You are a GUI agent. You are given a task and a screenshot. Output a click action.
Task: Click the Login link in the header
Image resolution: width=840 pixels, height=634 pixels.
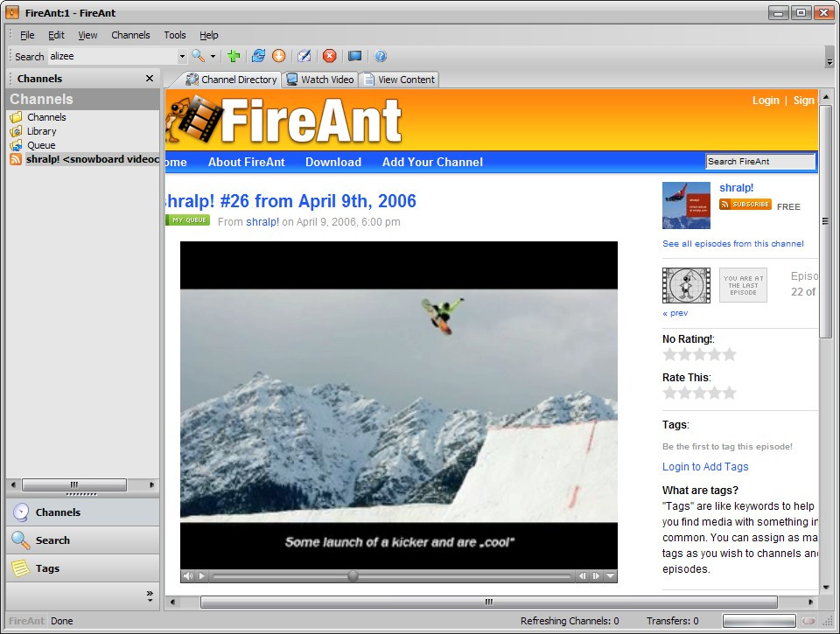pos(766,101)
